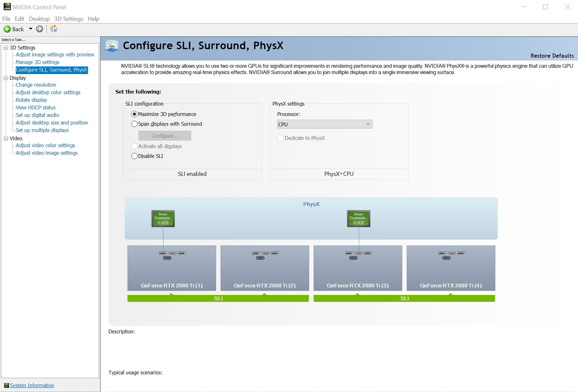Image resolution: width=578 pixels, height=392 pixels.
Task: Open the Desktop menu
Action: [39, 19]
